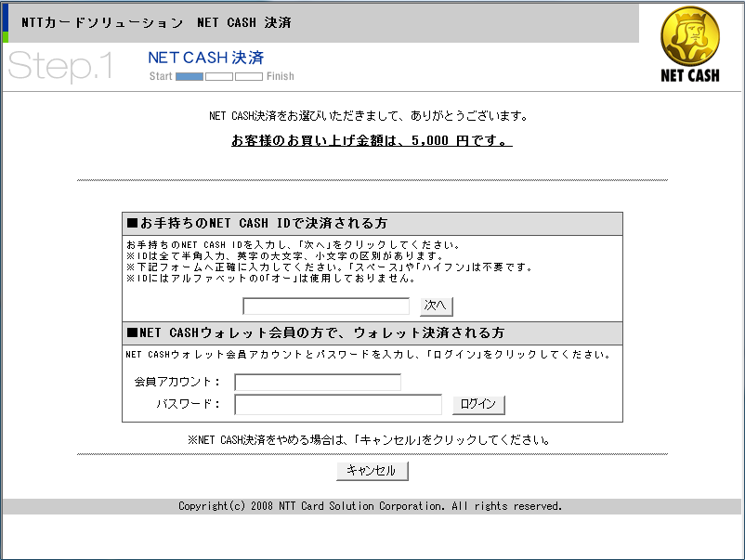This screenshot has width=745, height=560.
Task: Focus the パスワード input field
Action: (338, 404)
